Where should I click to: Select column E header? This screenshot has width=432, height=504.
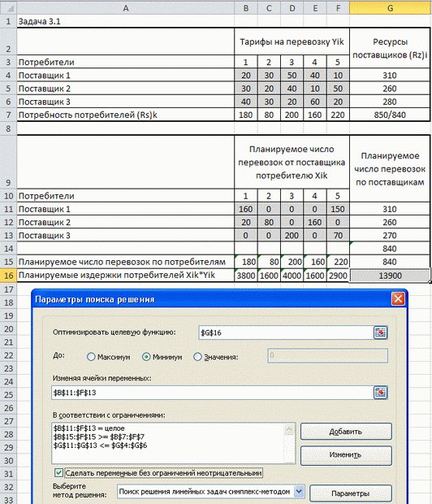315,8
